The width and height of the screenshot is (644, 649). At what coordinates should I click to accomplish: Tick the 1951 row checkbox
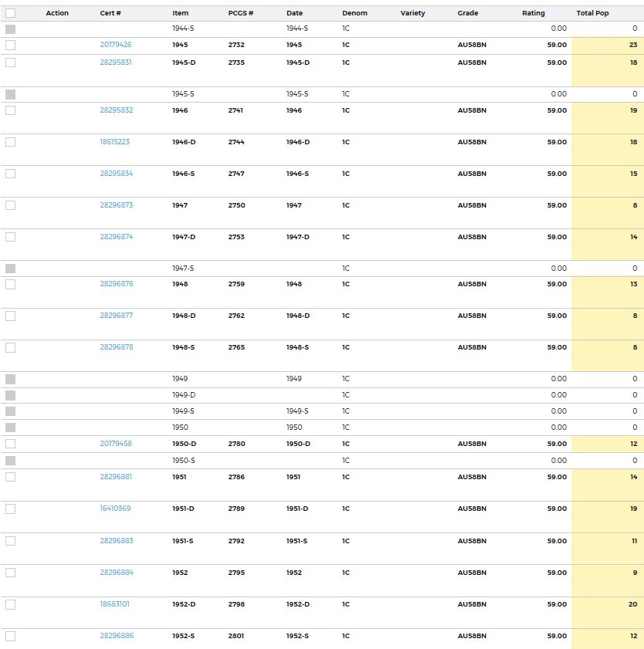[x=10, y=477]
